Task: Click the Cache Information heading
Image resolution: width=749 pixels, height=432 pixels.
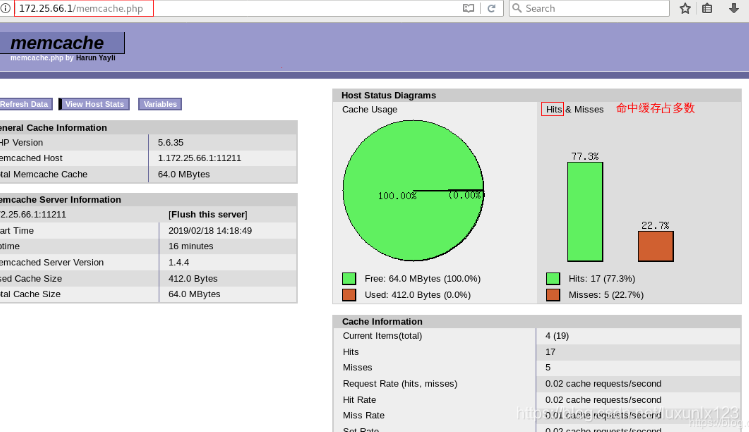Action: (x=382, y=322)
